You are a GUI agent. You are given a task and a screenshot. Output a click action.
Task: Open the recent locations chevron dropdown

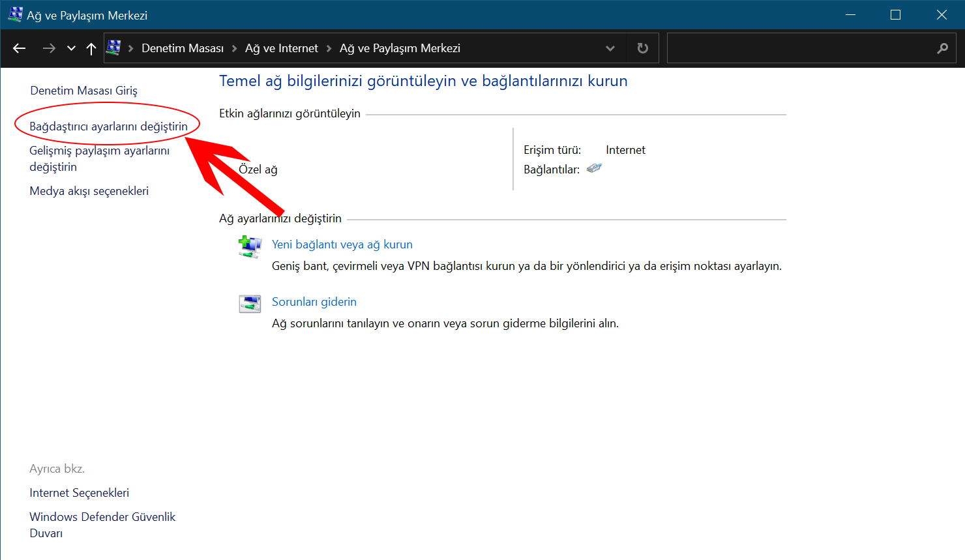pos(70,48)
